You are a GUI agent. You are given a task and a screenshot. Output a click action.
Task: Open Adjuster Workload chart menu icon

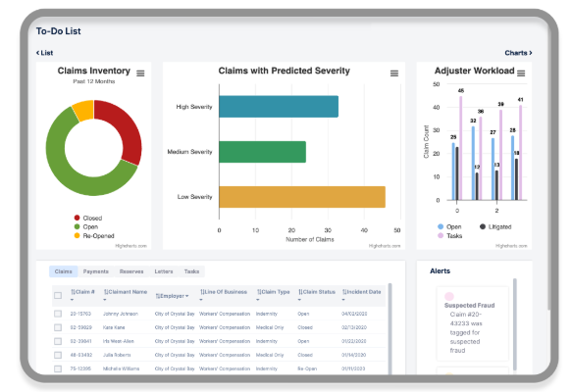(x=521, y=73)
